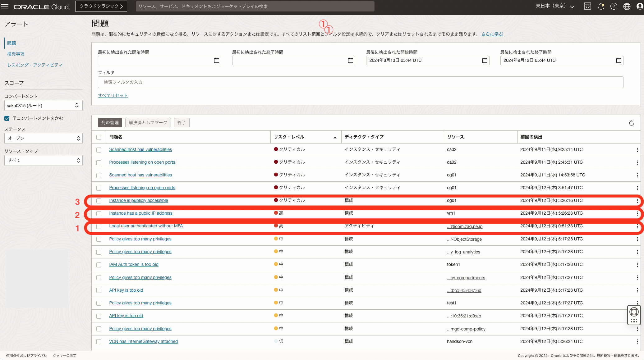Viewport: 644px width, 360px height.
Task: Click the 列の管理 button
Action: pyautogui.click(x=110, y=122)
